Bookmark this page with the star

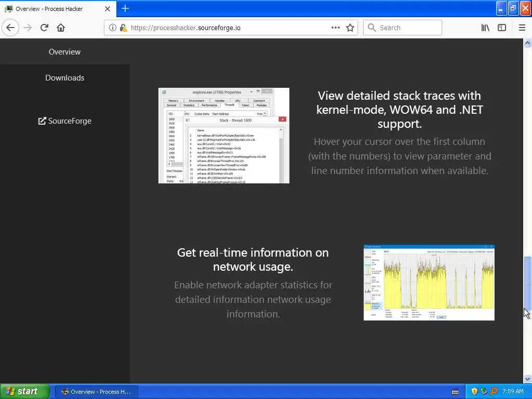click(x=350, y=28)
